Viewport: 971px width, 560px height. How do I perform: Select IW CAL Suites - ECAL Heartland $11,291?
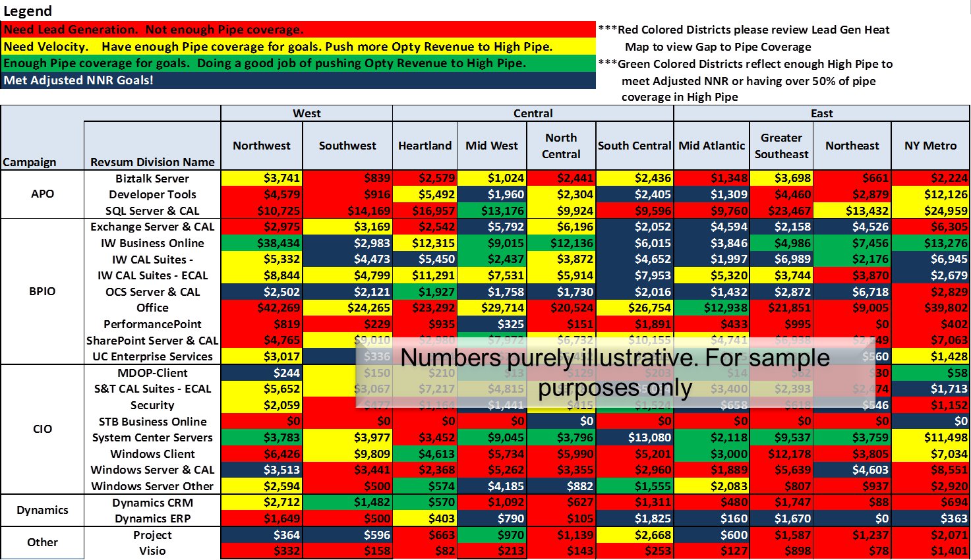tap(425, 275)
